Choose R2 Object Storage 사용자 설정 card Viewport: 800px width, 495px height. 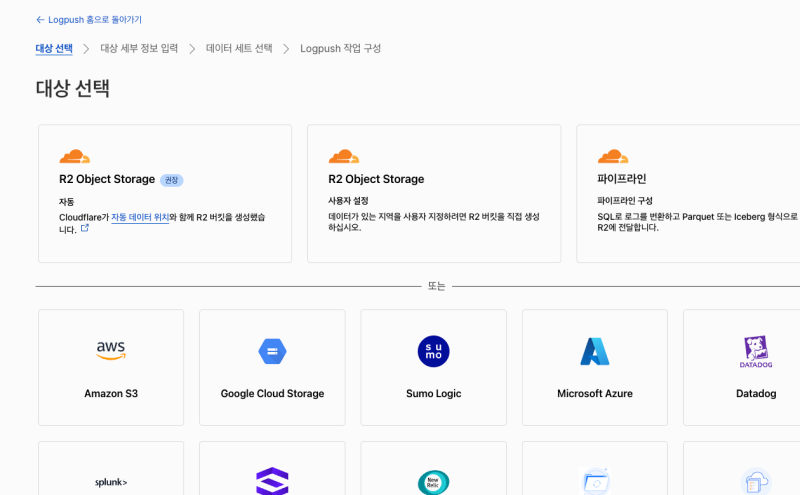pyautogui.click(x=434, y=193)
